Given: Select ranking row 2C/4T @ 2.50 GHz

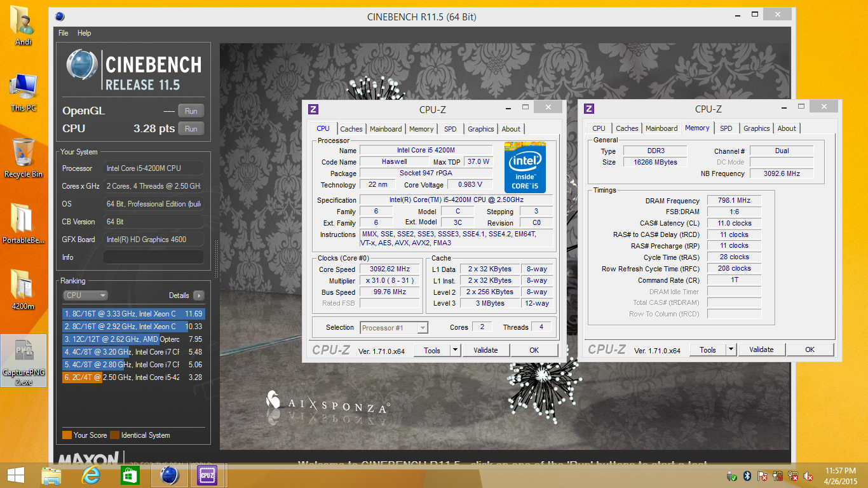Looking at the screenshot, I should [133, 377].
